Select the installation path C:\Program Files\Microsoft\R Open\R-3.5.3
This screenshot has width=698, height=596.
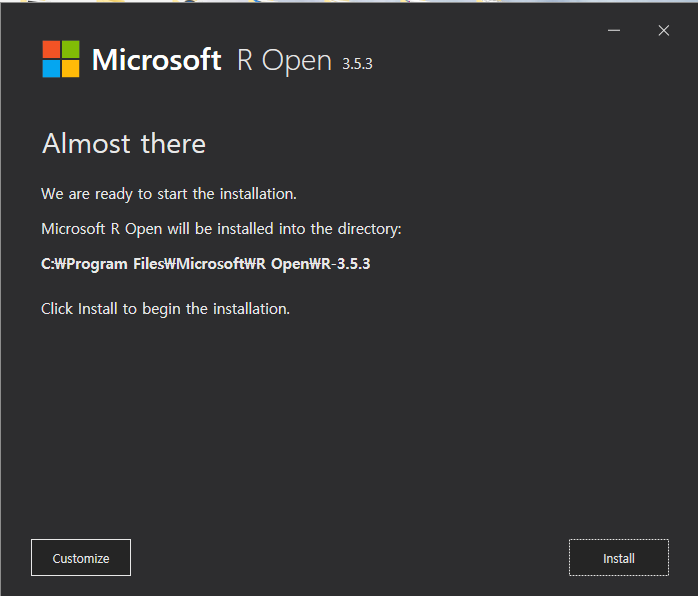(206, 264)
